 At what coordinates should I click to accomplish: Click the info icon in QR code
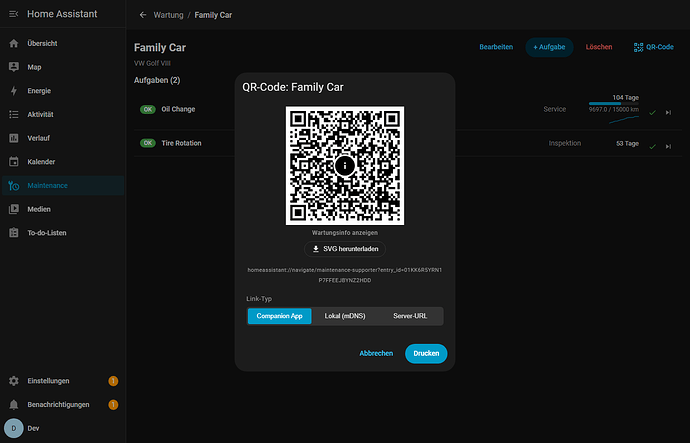point(345,165)
